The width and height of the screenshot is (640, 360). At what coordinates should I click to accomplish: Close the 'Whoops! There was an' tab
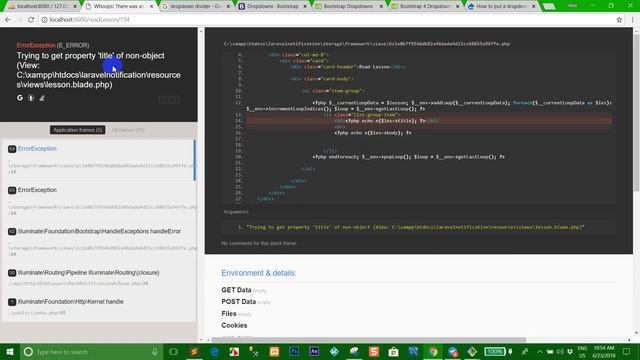pos(151,7)
